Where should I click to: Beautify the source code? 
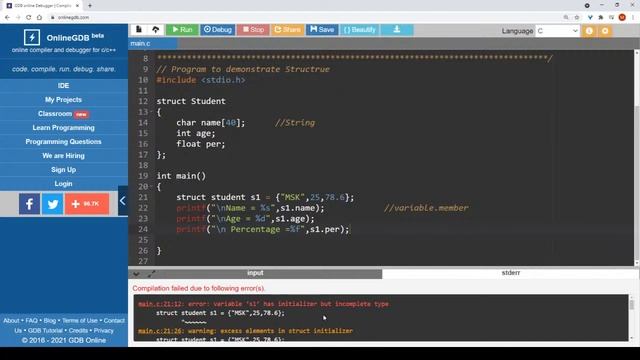click(x=359, y=29)
